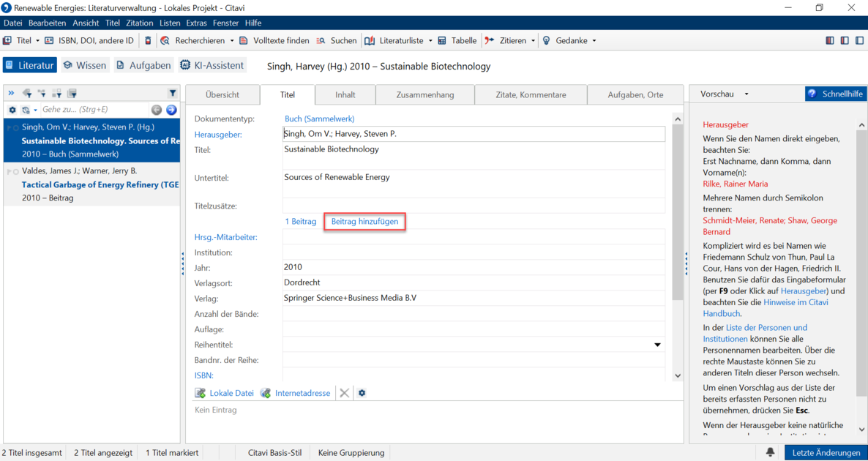Image resolution: width=868 pixels, height=461 pixels.
Task: Switch to the Zusammenhang tab
Action: (425, 94)
